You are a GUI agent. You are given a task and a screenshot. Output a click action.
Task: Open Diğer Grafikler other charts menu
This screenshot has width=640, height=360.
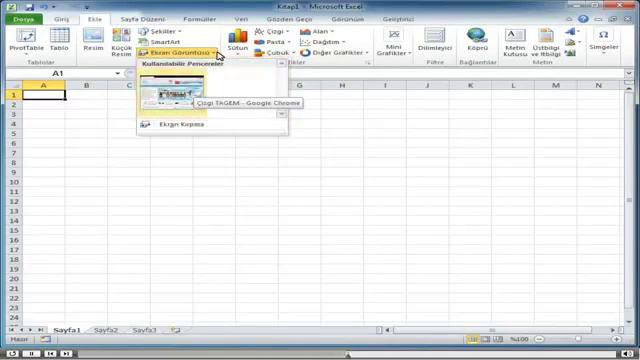coord(334,53)
